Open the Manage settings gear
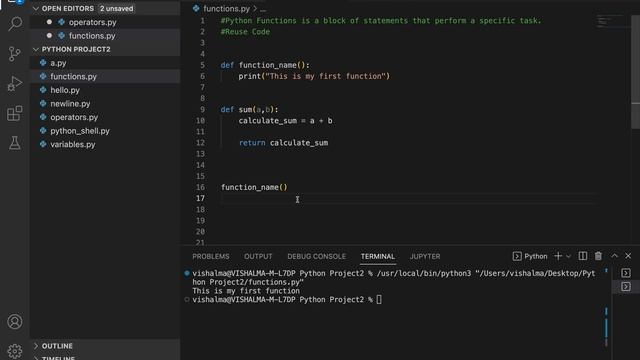 pyautogui.click(x=15, y=351)
